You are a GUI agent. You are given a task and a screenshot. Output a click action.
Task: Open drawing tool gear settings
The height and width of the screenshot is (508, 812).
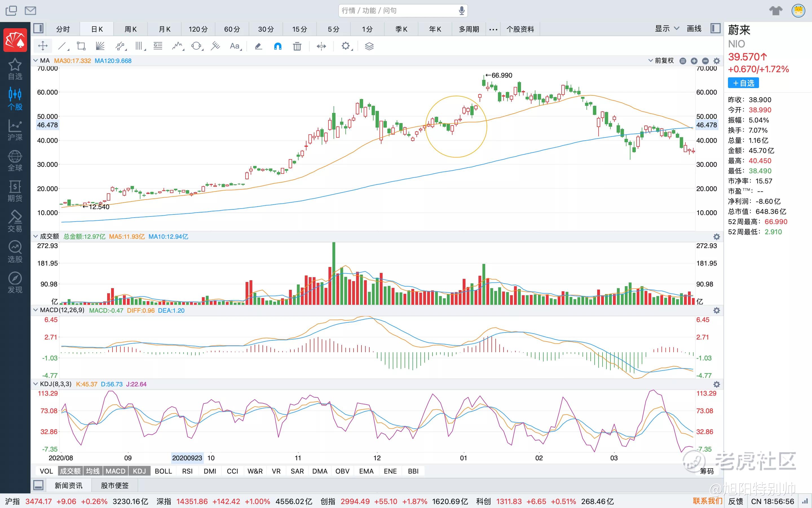pyautogui.click(x=346, y=46)
